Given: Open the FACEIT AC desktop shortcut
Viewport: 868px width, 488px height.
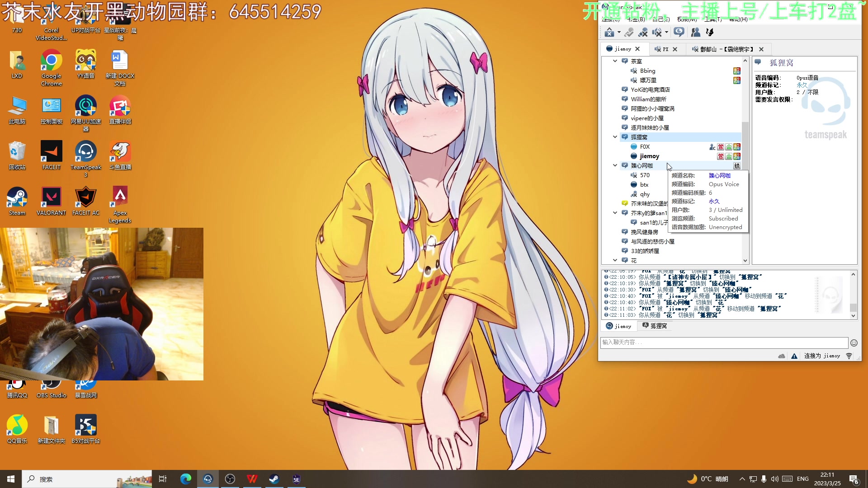Looking at the screenshot, I should pos(86,202).
